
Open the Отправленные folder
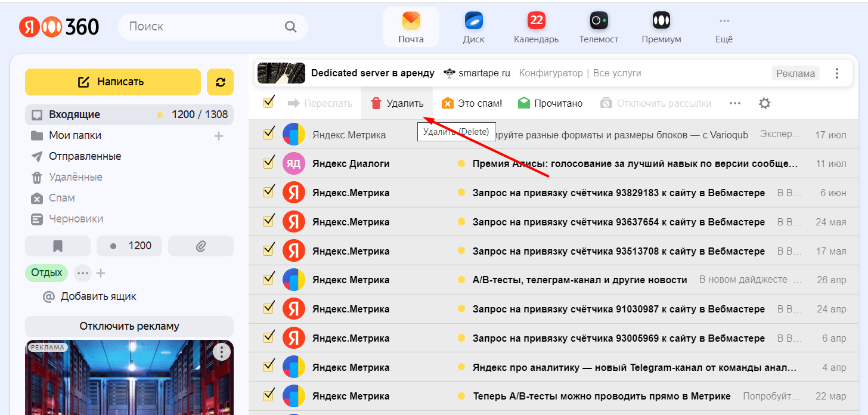(x=85, y=156)
